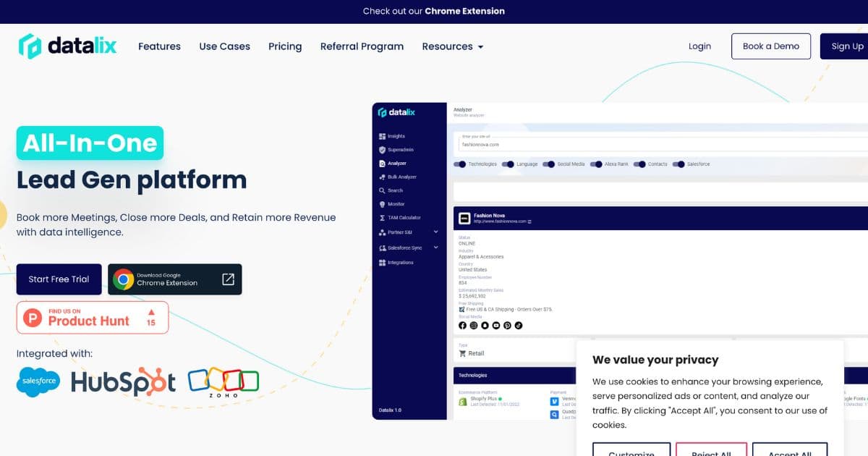This screenshot has width=868, height=456.
Task: Click the Insights icon in dashboard sidebar
Action: 383,136
